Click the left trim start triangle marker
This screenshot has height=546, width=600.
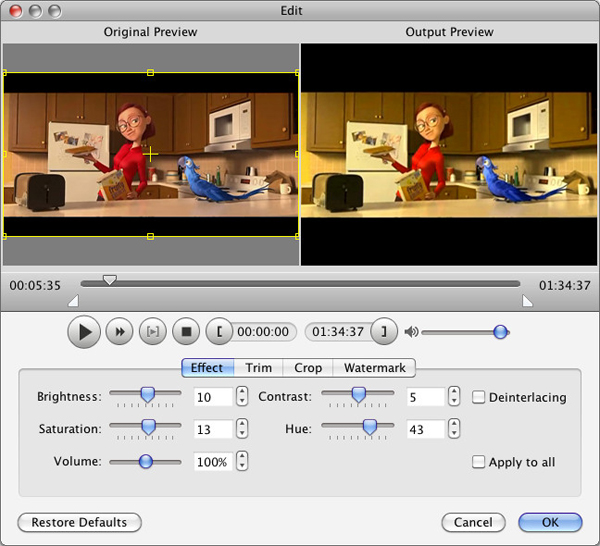click(74, 301)
